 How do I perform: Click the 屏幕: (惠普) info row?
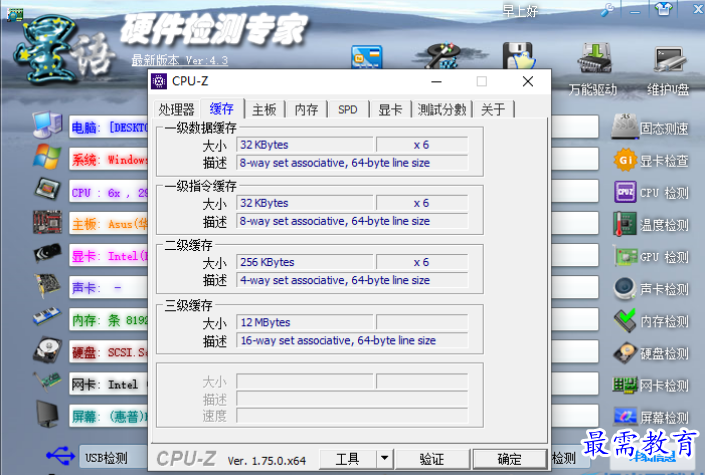coord(108,417)
